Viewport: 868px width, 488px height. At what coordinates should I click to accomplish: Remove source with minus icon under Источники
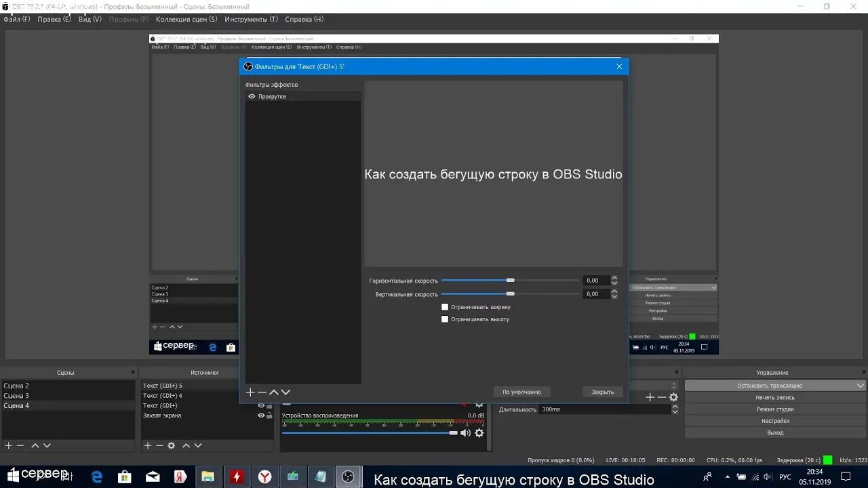coord(159,445)
